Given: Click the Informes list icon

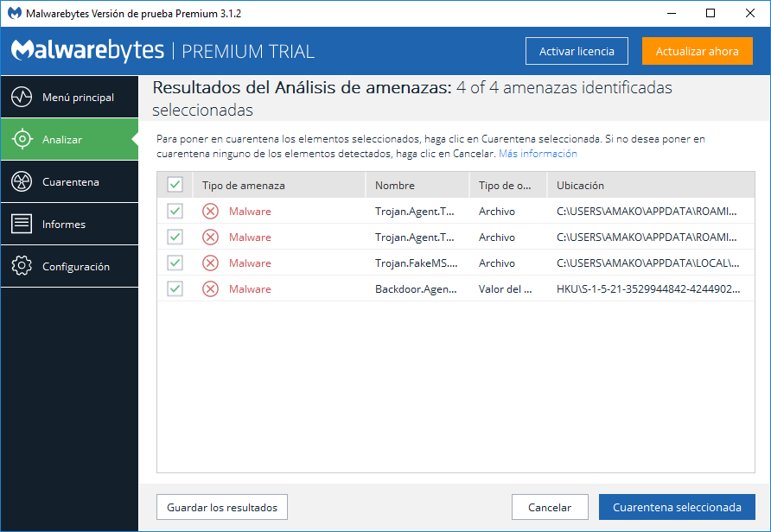Looking at the screenshot, I should [22, 224].
